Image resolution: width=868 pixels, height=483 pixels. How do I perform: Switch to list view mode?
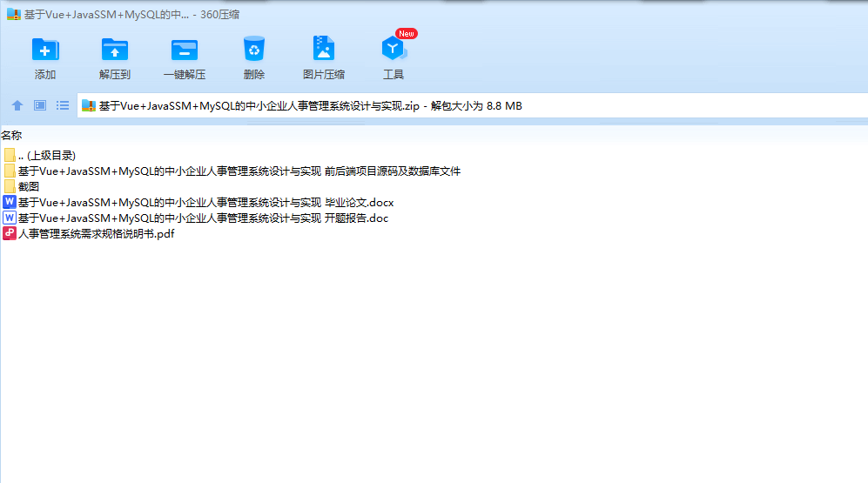(63, 105)
